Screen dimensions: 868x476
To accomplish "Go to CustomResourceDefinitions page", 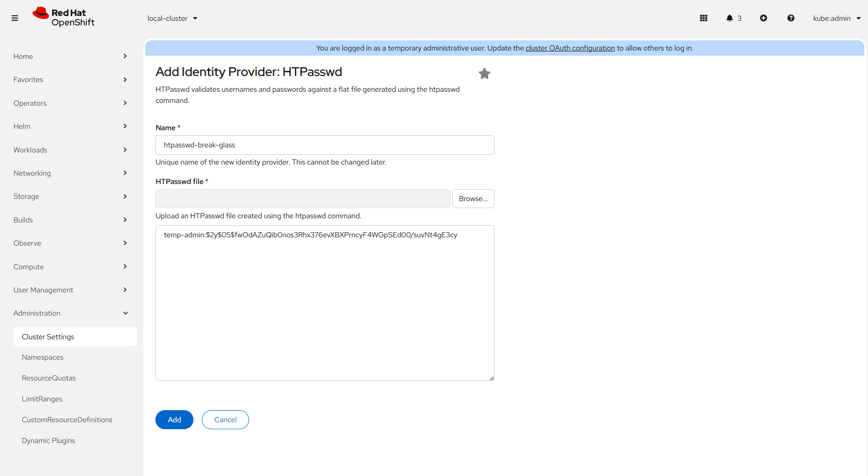I will pyautogui.click(x=67, y=420).
